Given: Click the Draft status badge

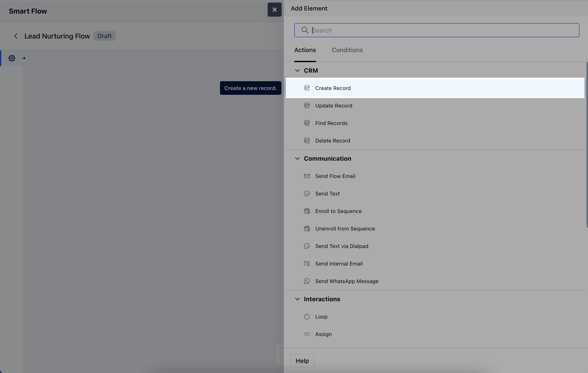Looking at the screenshot, I should tap(105, 36).
